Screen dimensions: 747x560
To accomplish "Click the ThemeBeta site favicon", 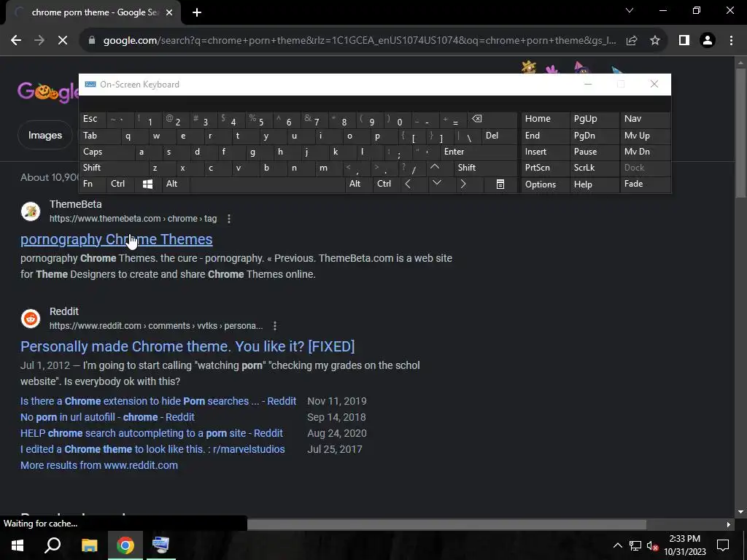I will pyautogui.click(x=31, y=211).
